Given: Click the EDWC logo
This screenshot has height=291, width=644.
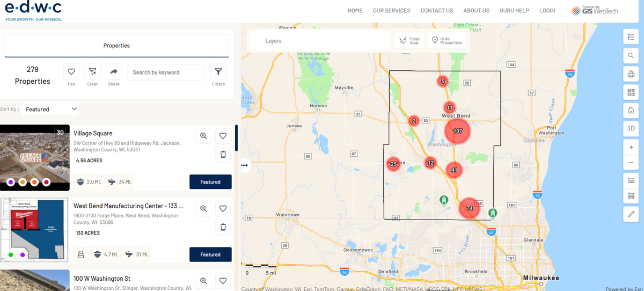Looking at the screenshot, I should [33, 11].
